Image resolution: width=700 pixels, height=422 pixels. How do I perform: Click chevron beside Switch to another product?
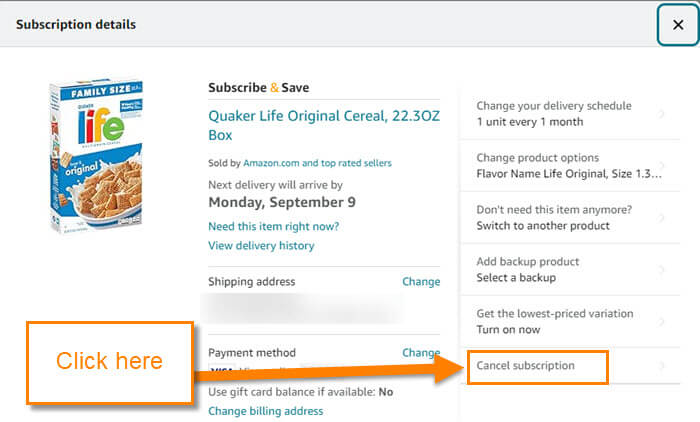coord(661,217)
